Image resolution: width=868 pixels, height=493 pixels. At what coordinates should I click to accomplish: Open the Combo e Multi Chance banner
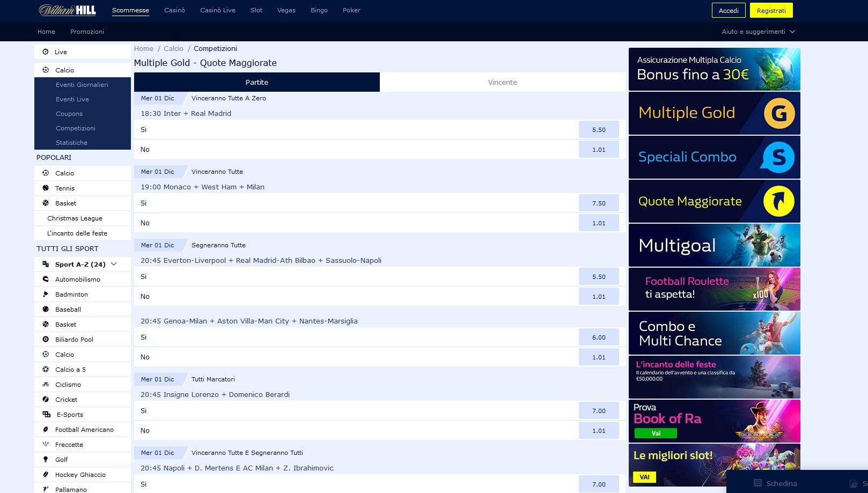pos(714,333)
